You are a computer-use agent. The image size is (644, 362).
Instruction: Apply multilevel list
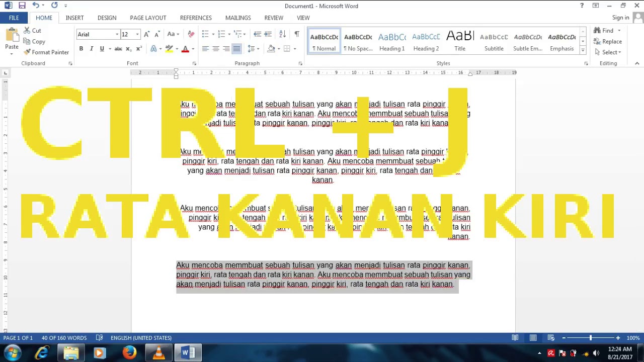click(238, 34)
